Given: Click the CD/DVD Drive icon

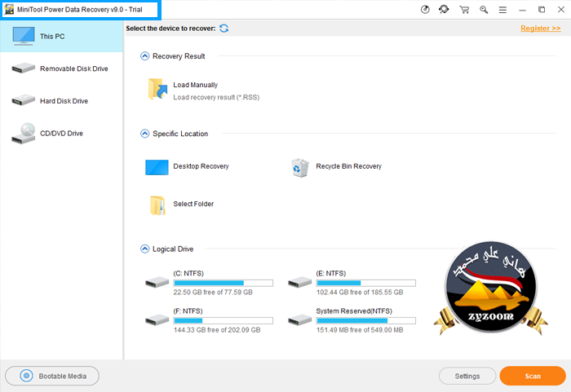Looking at the screenshot, I should click(x=24, y=134).
